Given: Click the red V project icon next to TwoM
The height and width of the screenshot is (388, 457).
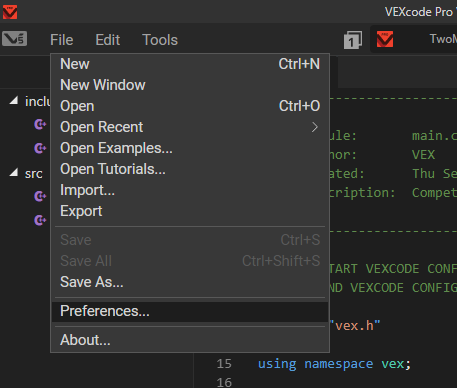Looking at the screenshot, I should tap(385, 39).
